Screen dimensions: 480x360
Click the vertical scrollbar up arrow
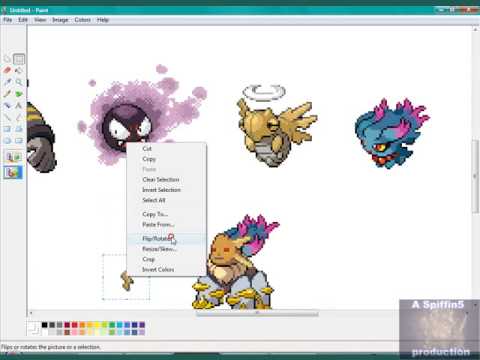pyautogui.click(x=475, y=29)
